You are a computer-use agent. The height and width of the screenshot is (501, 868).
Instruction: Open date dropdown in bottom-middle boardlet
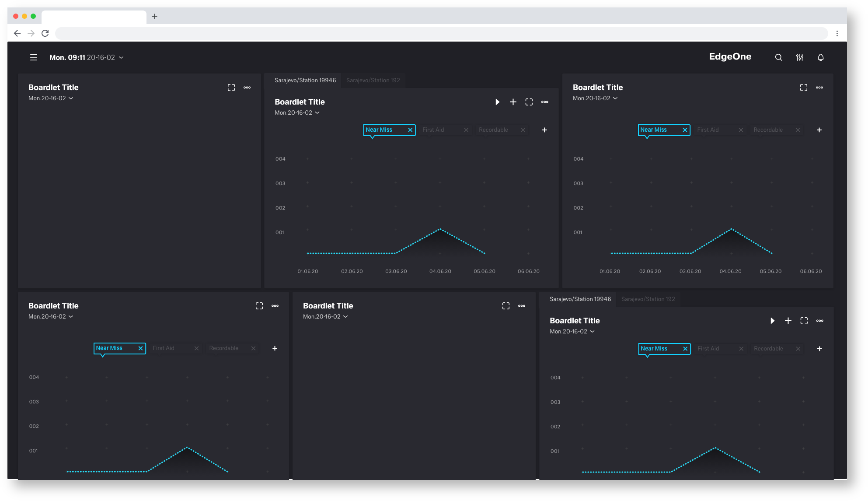point(325,317)
